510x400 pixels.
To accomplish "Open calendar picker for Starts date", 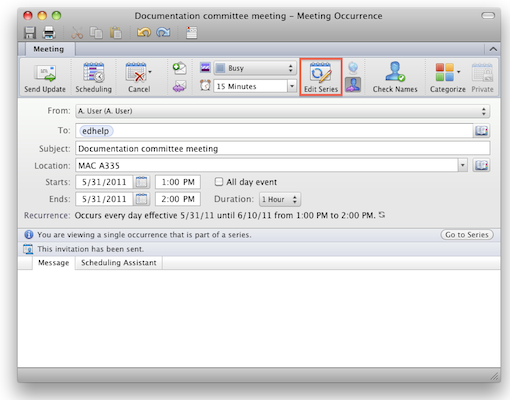I will [x=141, y=182].
